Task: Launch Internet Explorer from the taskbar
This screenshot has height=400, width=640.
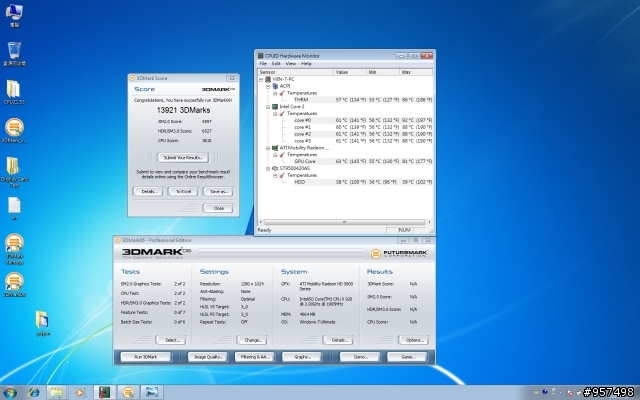Action: click(x=33, y=393)
